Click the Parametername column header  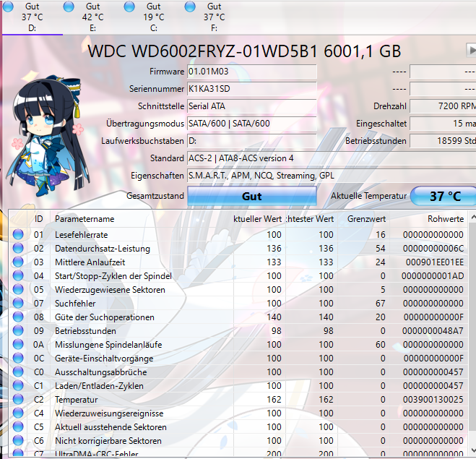(142, 219)
